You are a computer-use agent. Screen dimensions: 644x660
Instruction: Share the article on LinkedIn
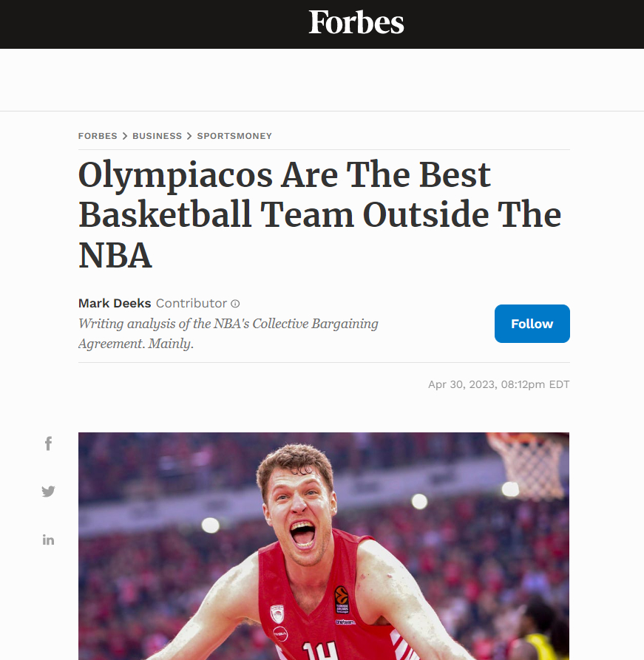tap(48, 540)
